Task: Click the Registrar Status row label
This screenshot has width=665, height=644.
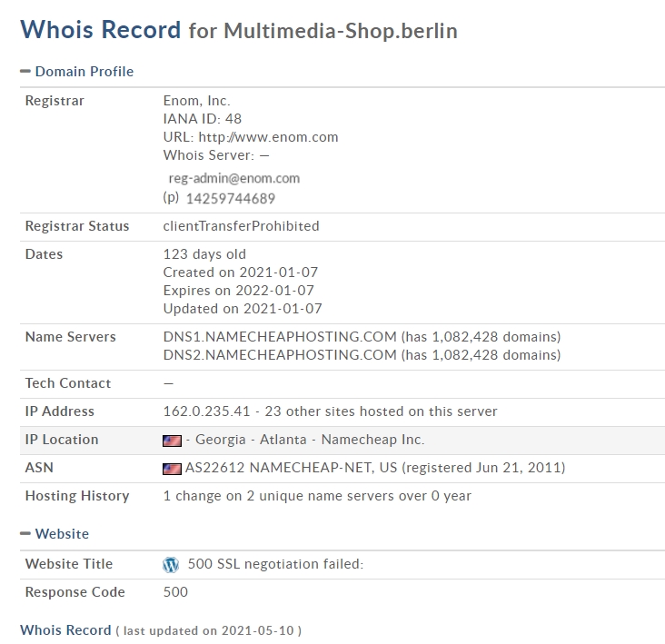Action: point(77,226)
